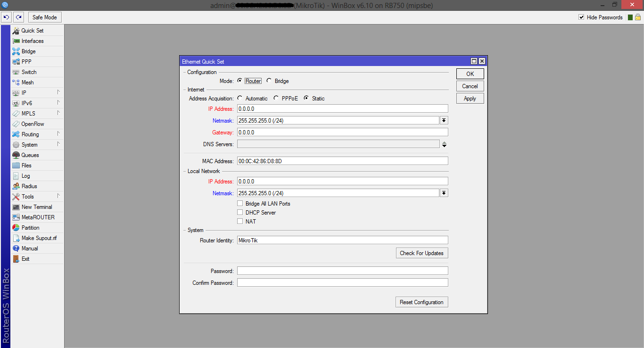The height and width of the screenshot is (348, 644).
Task: Click the MetaROUTER icon in the sidebar
Action: pos(16,217)
